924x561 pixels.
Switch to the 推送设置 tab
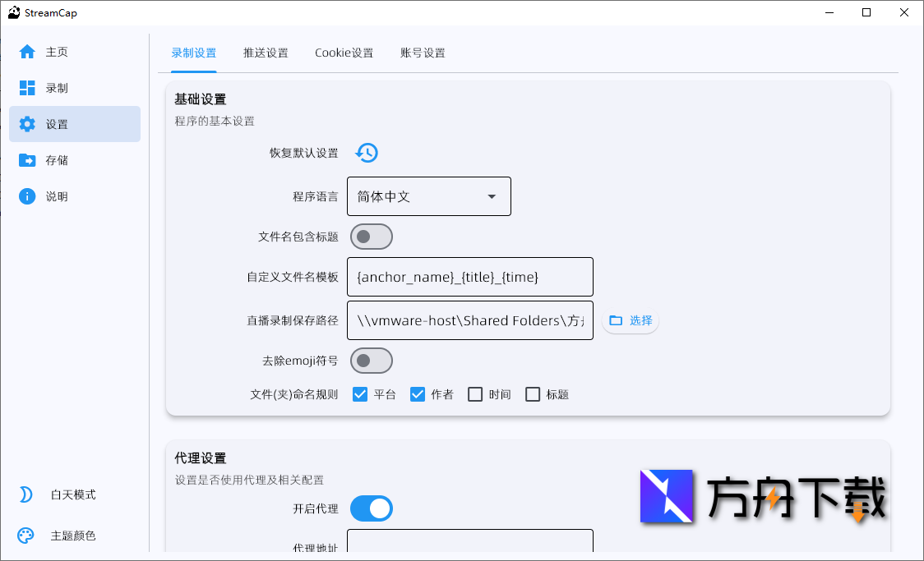pos(266,52)
